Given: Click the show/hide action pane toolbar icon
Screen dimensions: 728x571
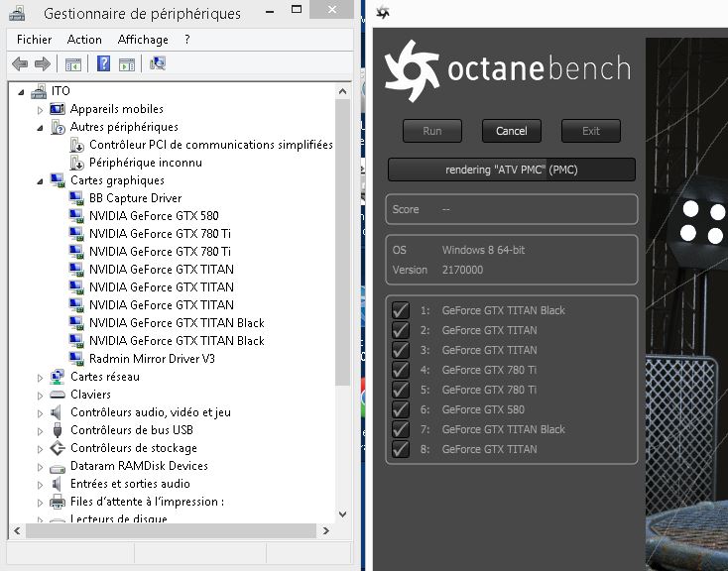Looking at the screenshot, I should (x=127, y=64).
